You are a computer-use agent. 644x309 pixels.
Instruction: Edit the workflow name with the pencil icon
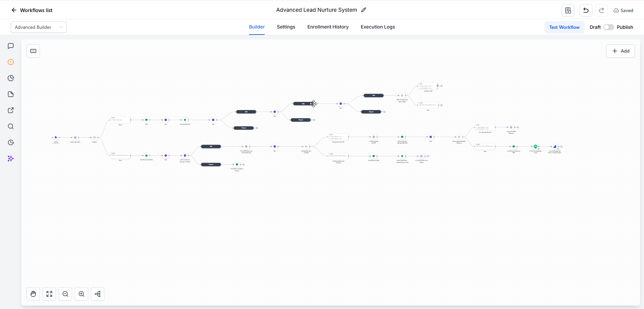click(364, 10)
